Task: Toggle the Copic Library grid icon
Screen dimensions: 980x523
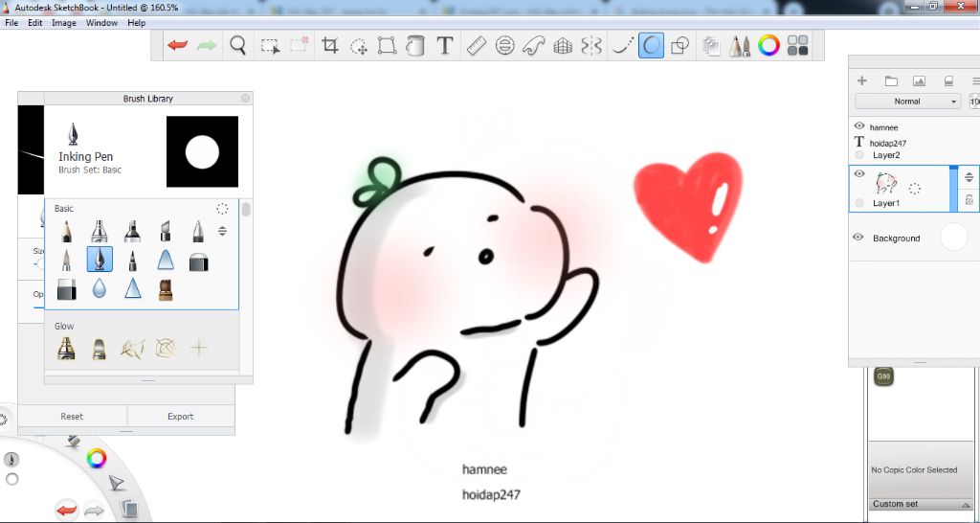Action: pos(797,46)
